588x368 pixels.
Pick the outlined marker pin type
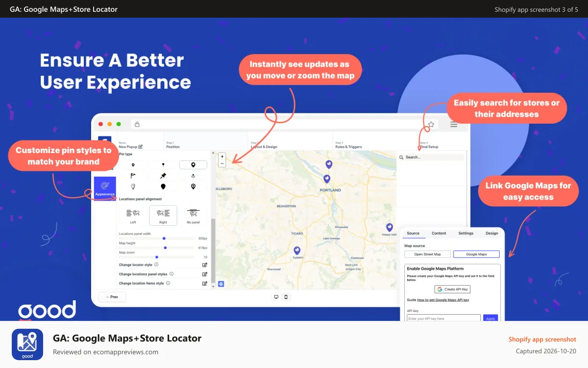coord(133,186)
